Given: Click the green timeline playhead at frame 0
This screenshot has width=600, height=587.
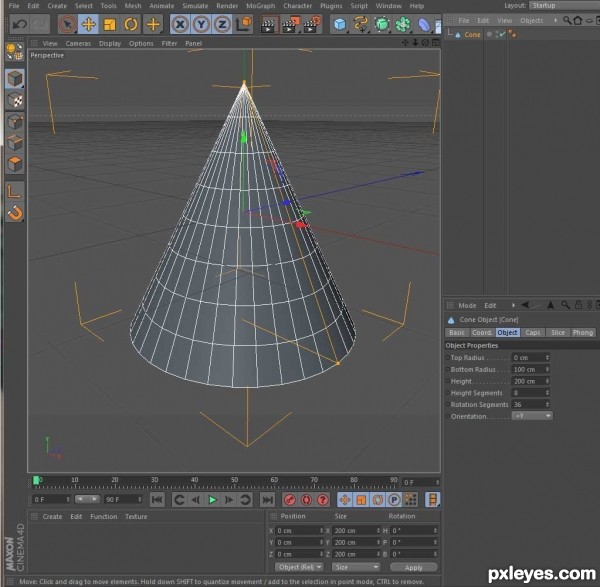Looking at the screenshot, I should click(36, 481).
